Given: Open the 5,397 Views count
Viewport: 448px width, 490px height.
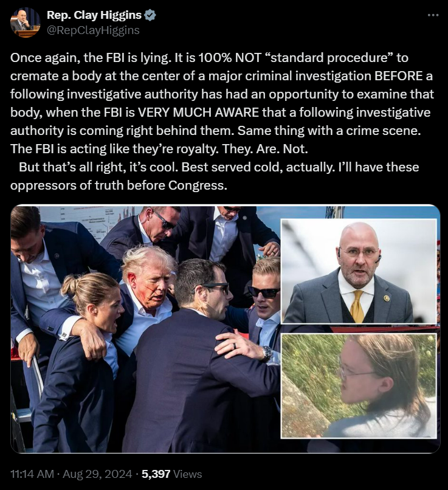Looking at the screenshot, I should (x=171, y=474).
